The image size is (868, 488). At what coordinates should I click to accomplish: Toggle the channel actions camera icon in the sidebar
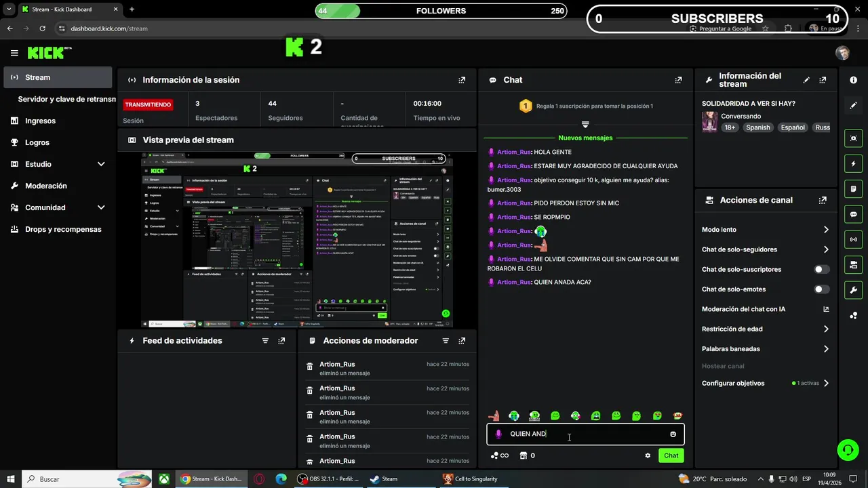(853, 264)
